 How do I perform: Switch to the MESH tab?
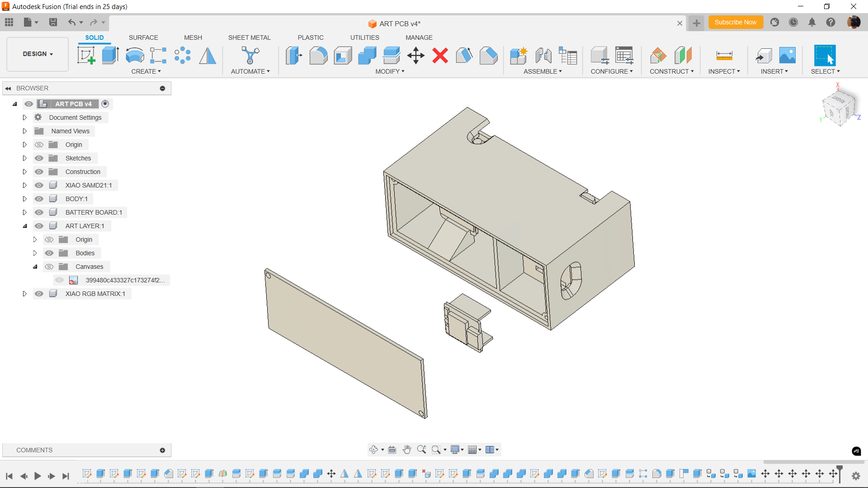[193, 38]
